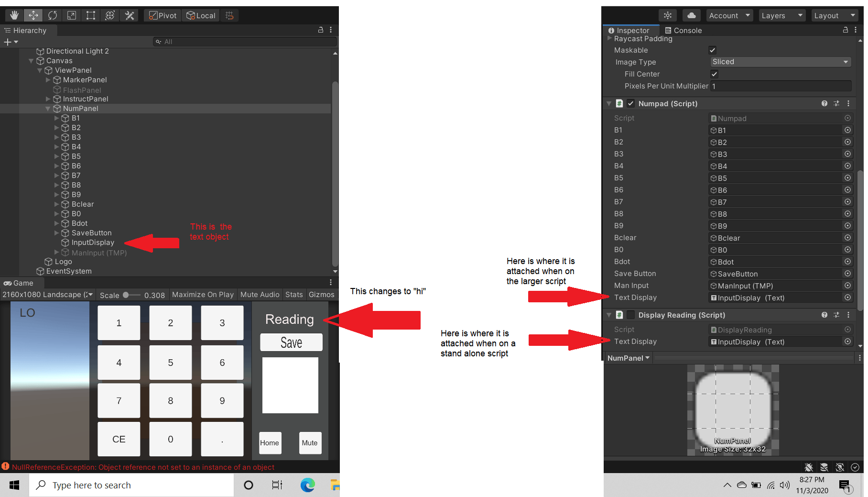The image size is (868, 497).
Task: Open the Layers dropdown
Action: coord(782,15)
